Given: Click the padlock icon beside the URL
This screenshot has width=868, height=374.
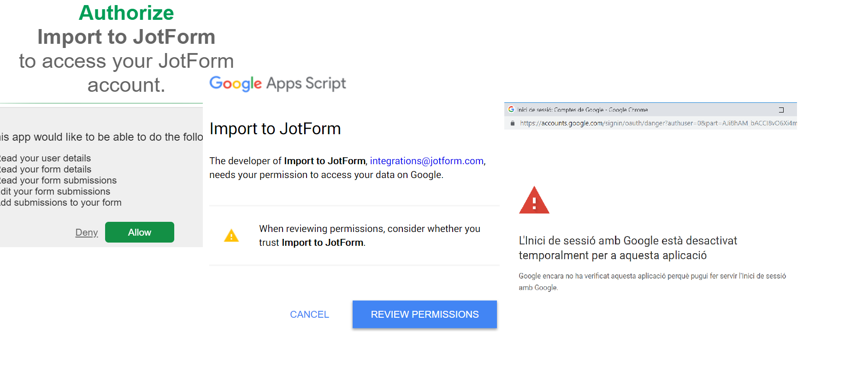Looking at the screenshot, I should click(x=513, y=123).
